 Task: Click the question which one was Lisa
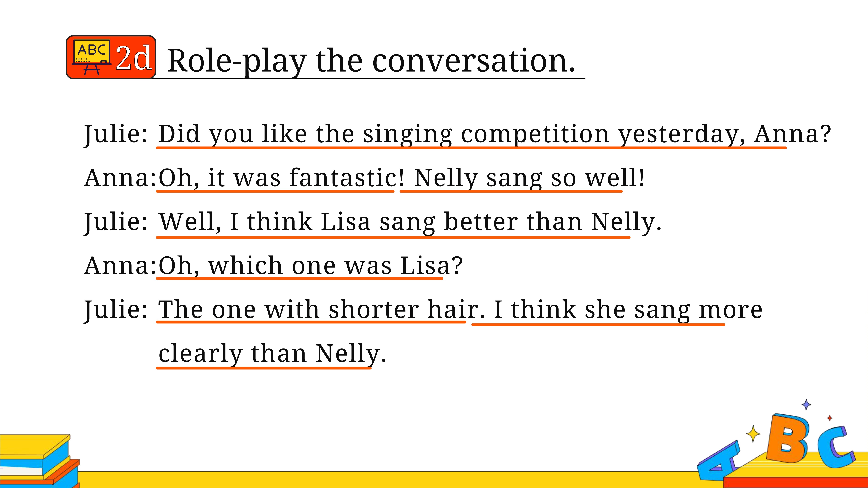click(310, 265)
